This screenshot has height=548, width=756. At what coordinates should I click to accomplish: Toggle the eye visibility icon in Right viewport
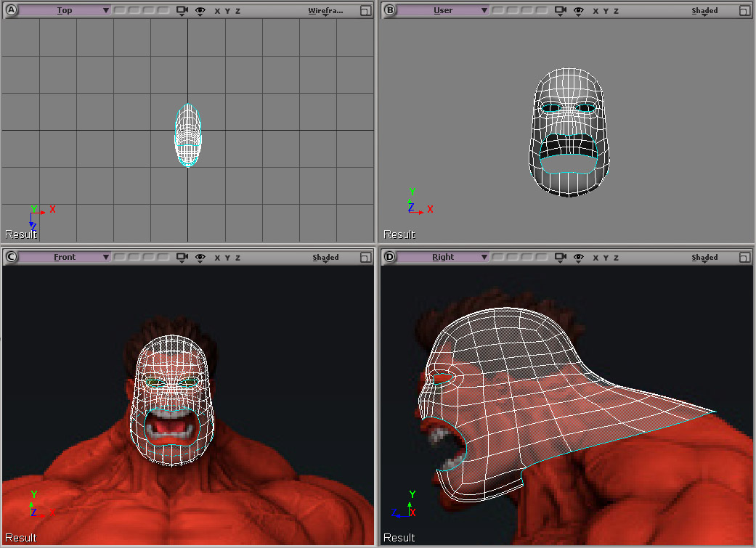click(x=579, y=258)
